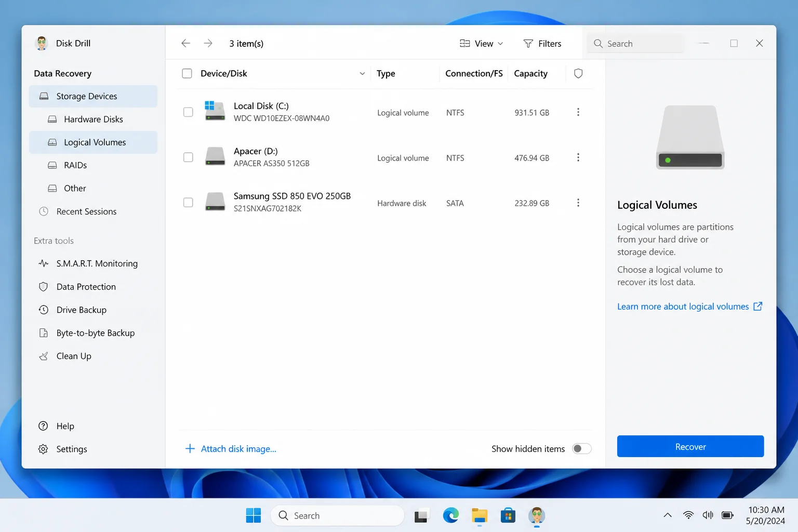Image resolution: width=798 pixels, height=532 pixels.
Task: Select Storage Devices in sidebar
Action: click(x=93, y=96)
